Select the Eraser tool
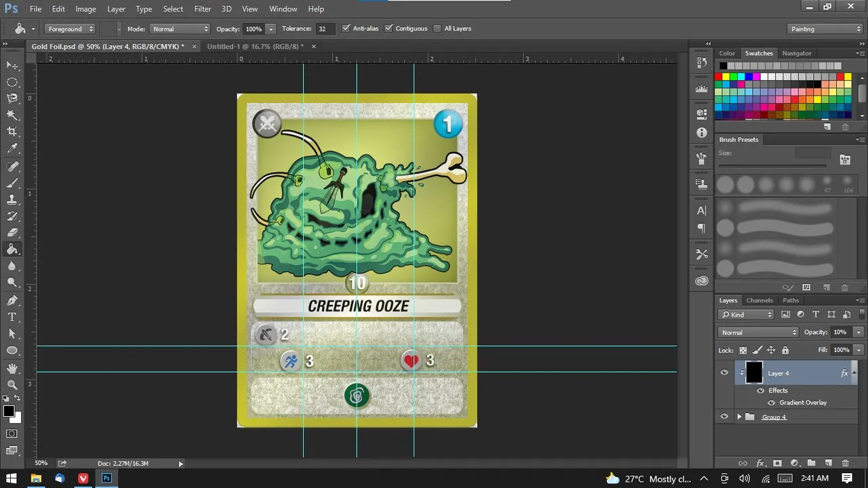Viewport: 868px width, 488px height. [x=12, y=232]
